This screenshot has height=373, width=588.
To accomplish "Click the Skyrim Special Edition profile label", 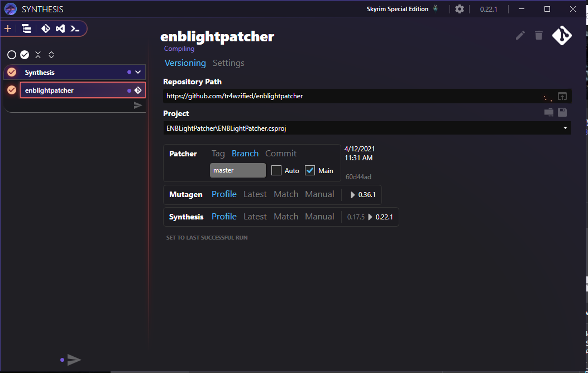I will pyautogui.click(x=398, y=9).
